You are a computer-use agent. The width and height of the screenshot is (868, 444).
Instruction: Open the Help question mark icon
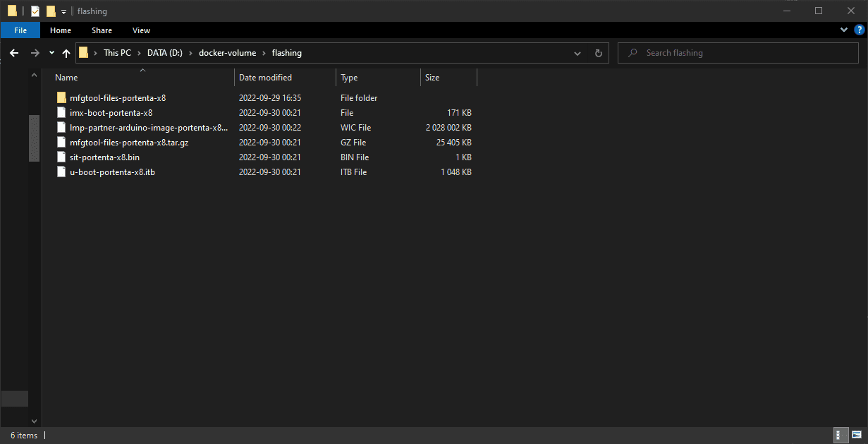859,30
